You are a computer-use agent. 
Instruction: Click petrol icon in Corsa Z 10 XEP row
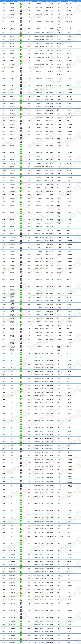tap(21, 36)
